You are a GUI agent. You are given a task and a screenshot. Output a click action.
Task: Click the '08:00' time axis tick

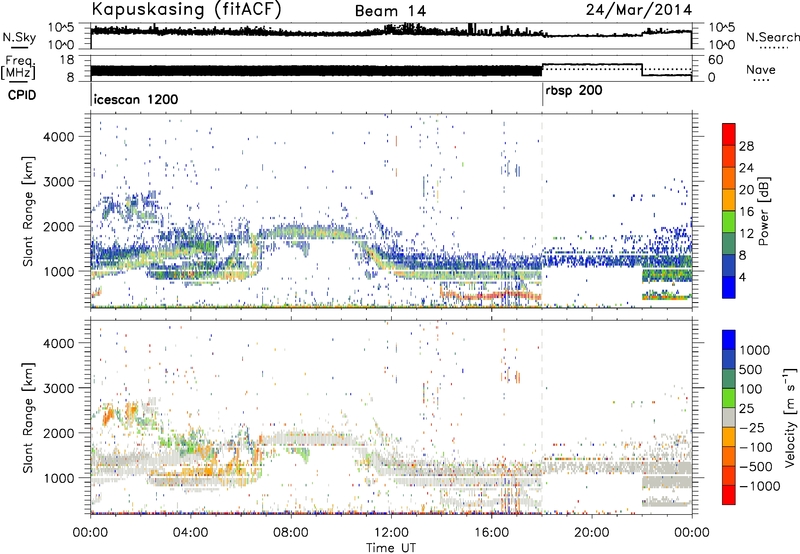point(291,533)
